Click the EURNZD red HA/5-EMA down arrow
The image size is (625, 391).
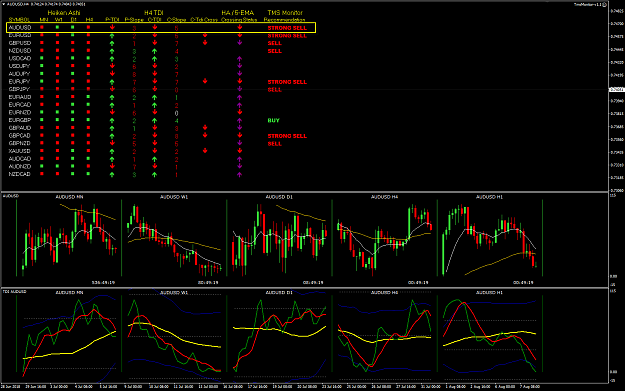click(240, 112)
